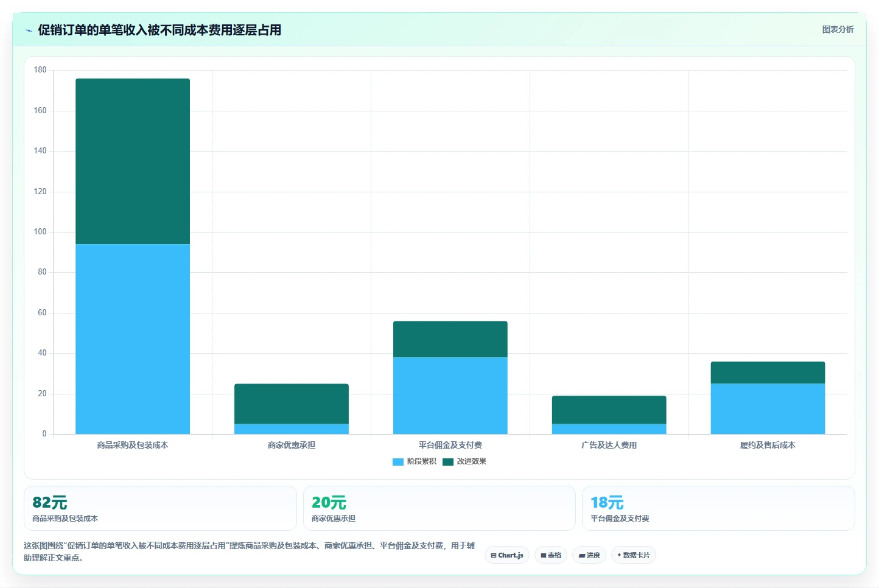
Task: Click the 广告及达人费用 x-axis label
Action: pos(609,446)
